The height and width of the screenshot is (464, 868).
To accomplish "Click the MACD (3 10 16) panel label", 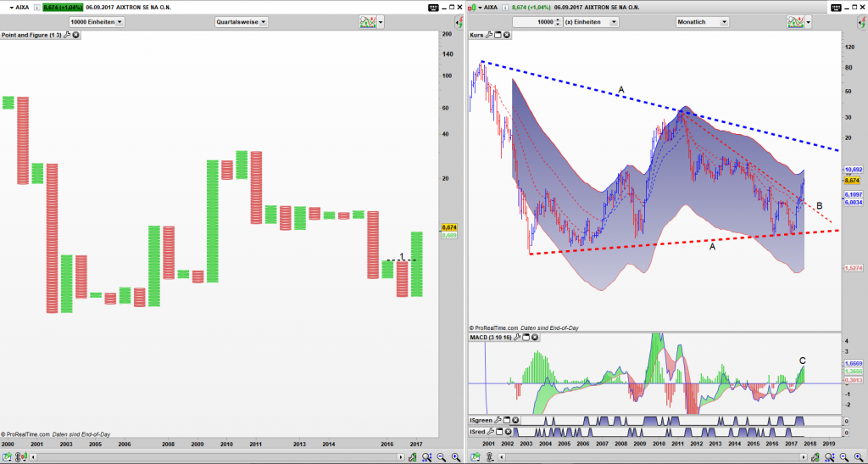I will pos(492,337).
